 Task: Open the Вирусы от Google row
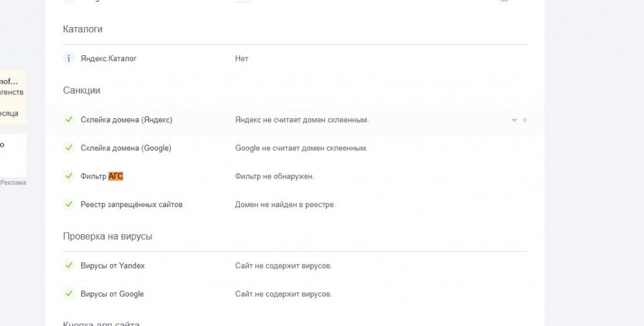click(x=112, y=294)
